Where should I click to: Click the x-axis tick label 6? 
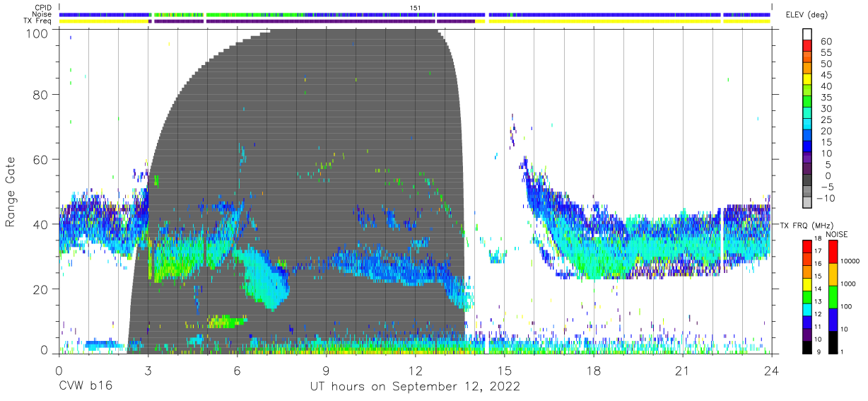(x=237, y=370)
